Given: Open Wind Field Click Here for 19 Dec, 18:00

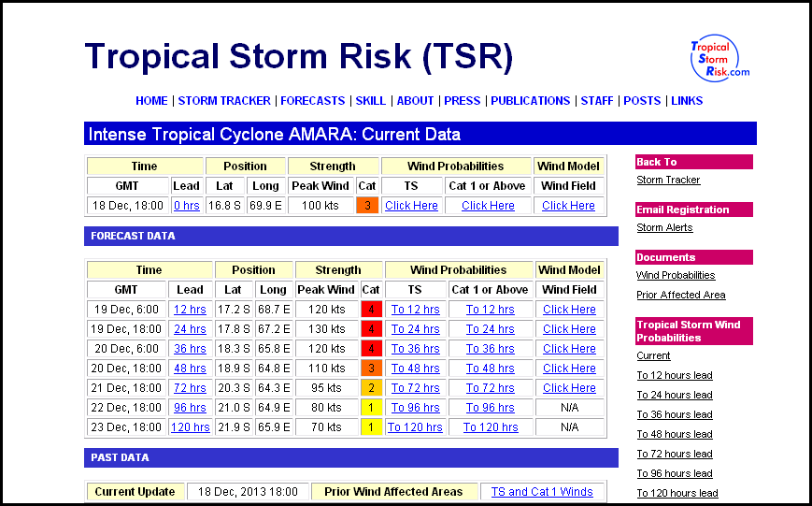Looking at the screenshot, I should click(569, 328).
